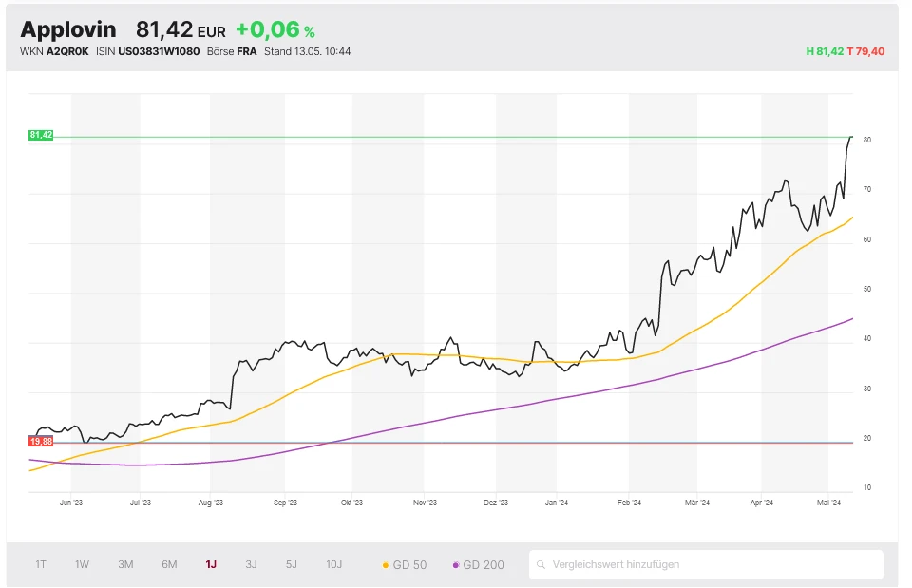Click the search magnifier icon in comparison field
Image resolution: width=912 pixels, height=588 pixels.
coord(541,564)
